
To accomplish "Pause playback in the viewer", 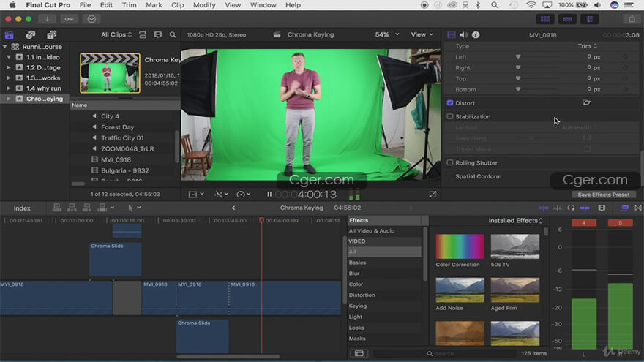I will click(269, 195).
